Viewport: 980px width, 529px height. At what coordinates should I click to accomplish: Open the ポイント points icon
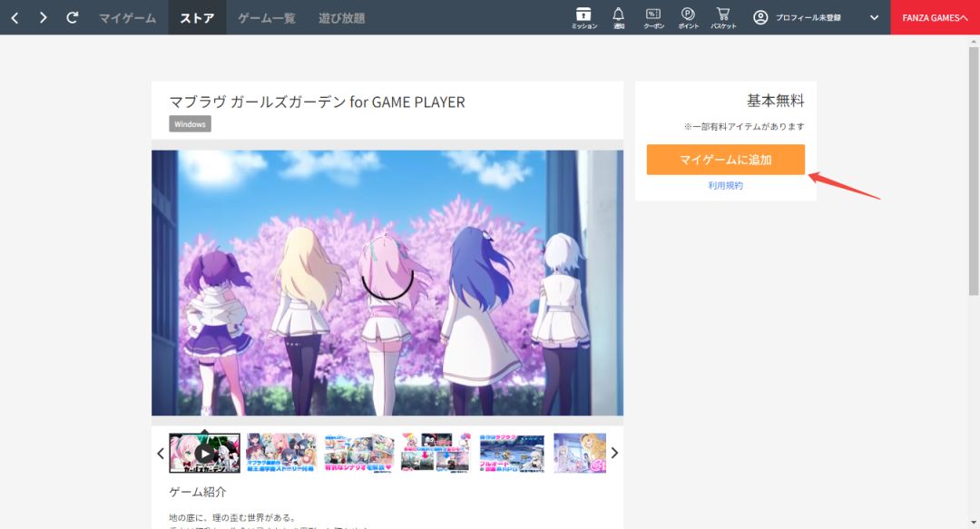point(688,18)
